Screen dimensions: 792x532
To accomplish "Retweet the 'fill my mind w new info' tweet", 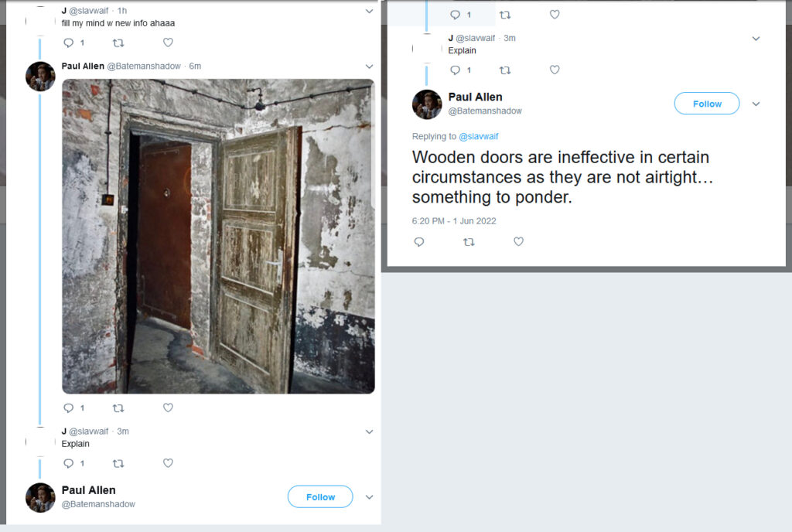I will tap(118, 43).
